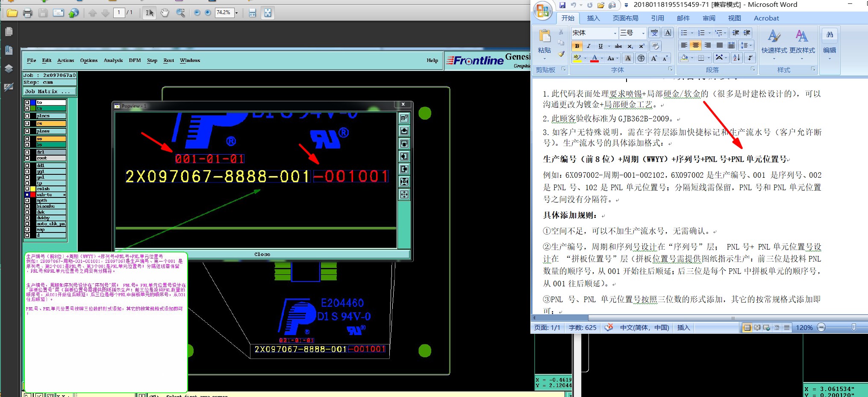
Task: Expand the underline style dropdown arrow
Action: [609, 46]
